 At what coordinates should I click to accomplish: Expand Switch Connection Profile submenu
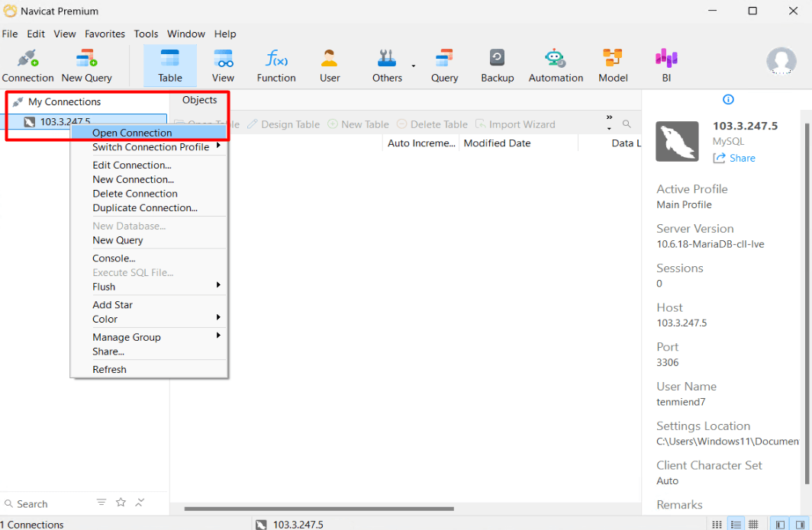pos(149,147)
